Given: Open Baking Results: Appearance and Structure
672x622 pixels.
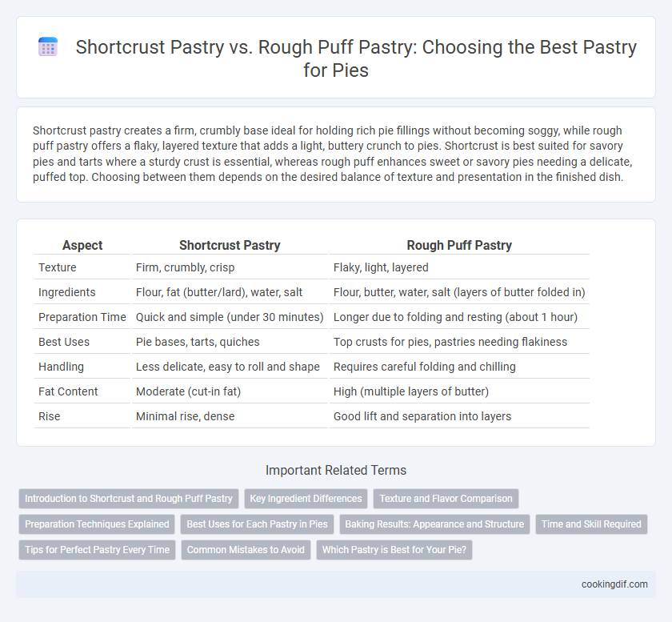Looking at the screenshot, I should (x=434, y=524).
